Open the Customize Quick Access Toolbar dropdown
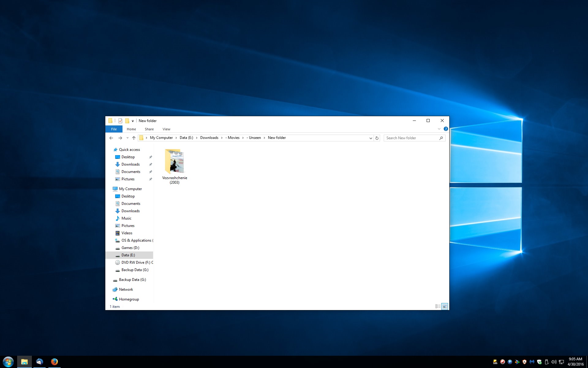This screenshot has width=588, height=368. click(x=133, y=121)
